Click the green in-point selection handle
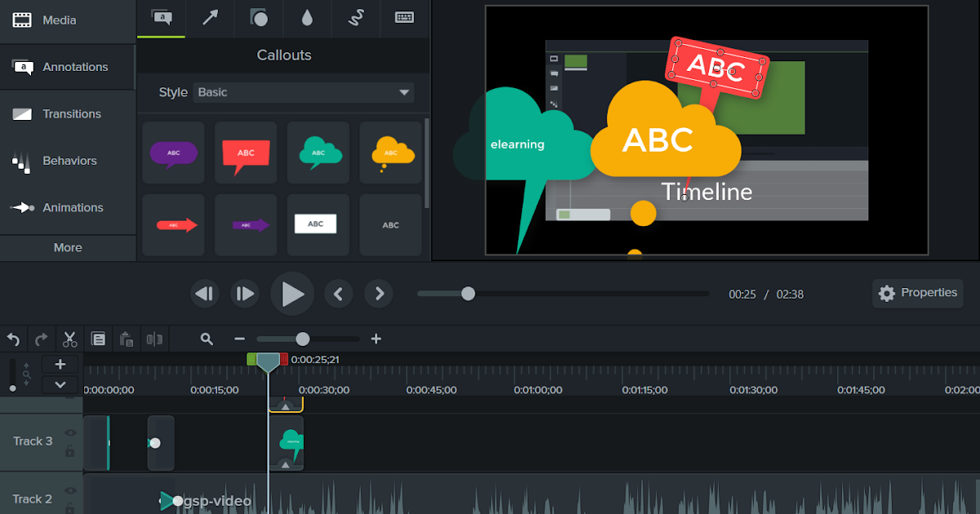The image size is (980, 514). [x=252, y=359]
